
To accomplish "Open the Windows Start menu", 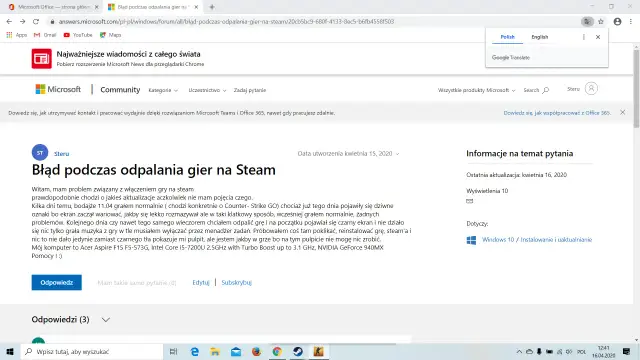I will click(x=10, y=351).
